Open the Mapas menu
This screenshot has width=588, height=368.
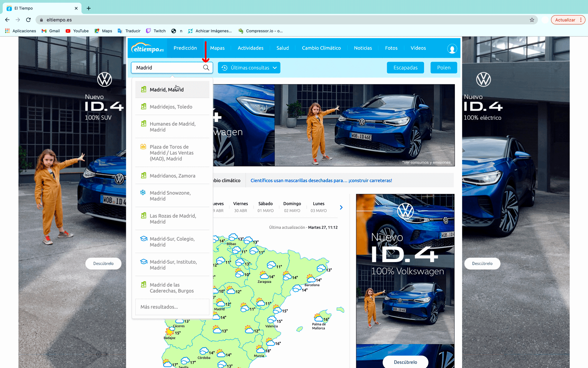(x=217, y=48)
